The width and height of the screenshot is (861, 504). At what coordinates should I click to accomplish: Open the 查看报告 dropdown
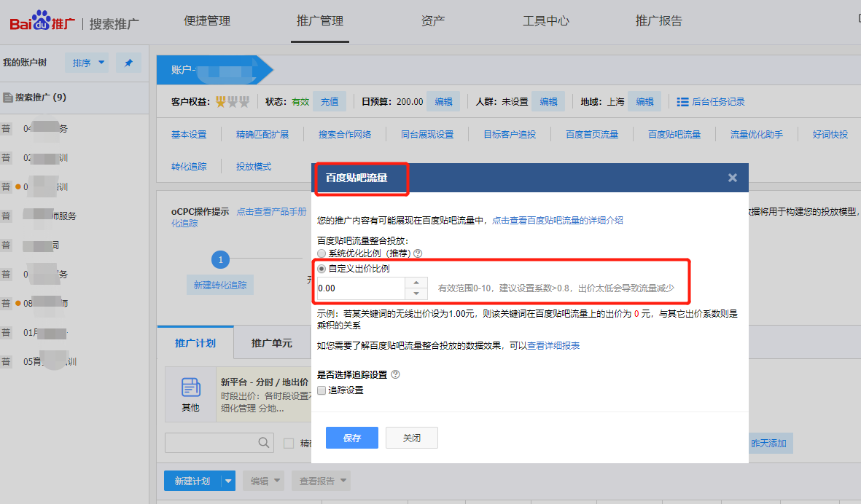point(322,481)
